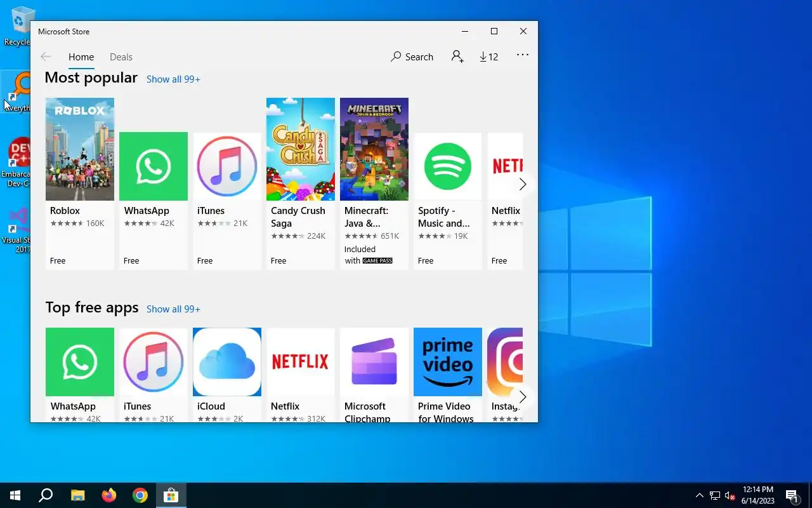Click the 'Top free apps' heading
The height and width of the screenshot is (508, 812).
pyautogui.click(x=92, y=307)
